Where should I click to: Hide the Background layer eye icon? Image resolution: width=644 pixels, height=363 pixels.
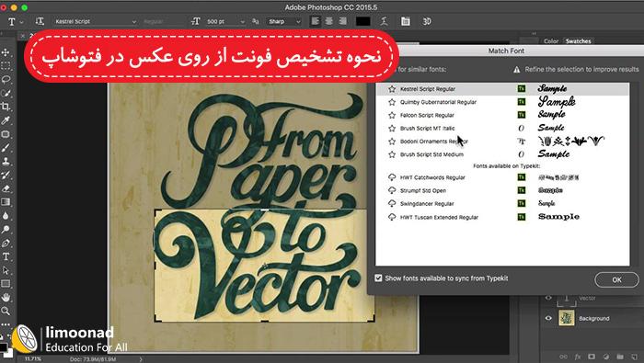[548, 318]
